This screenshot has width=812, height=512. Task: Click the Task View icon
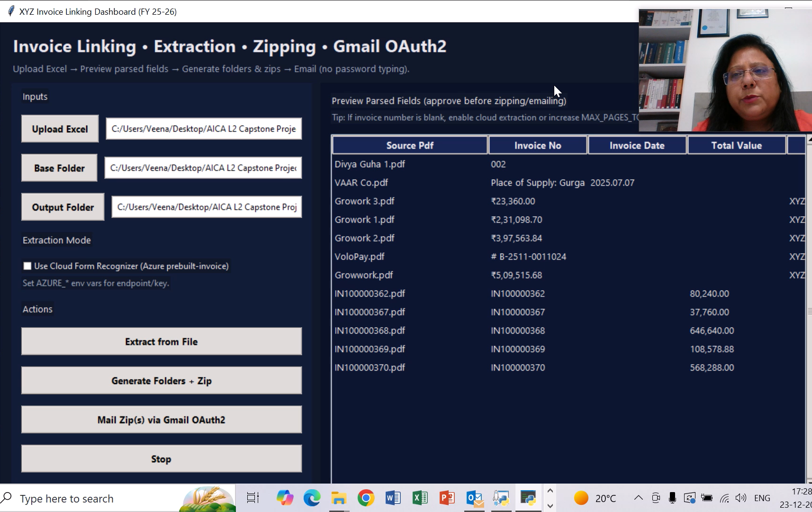[x=253, y=498]
